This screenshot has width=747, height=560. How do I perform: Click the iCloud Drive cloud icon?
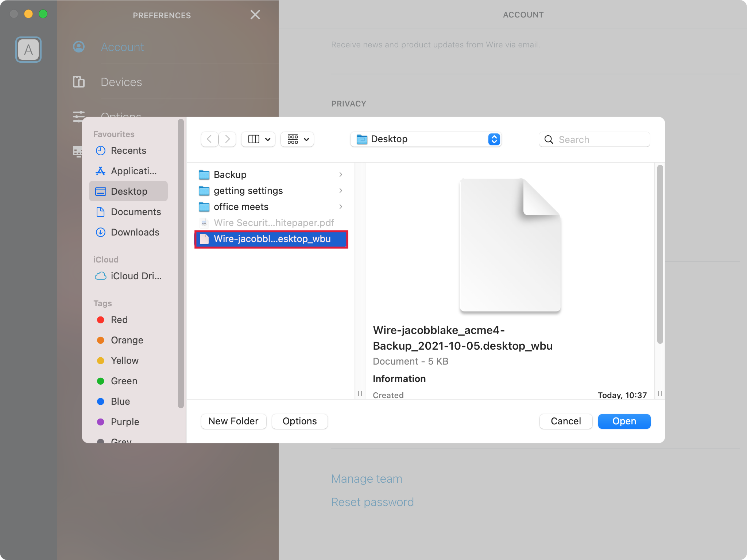coord(100,276)
